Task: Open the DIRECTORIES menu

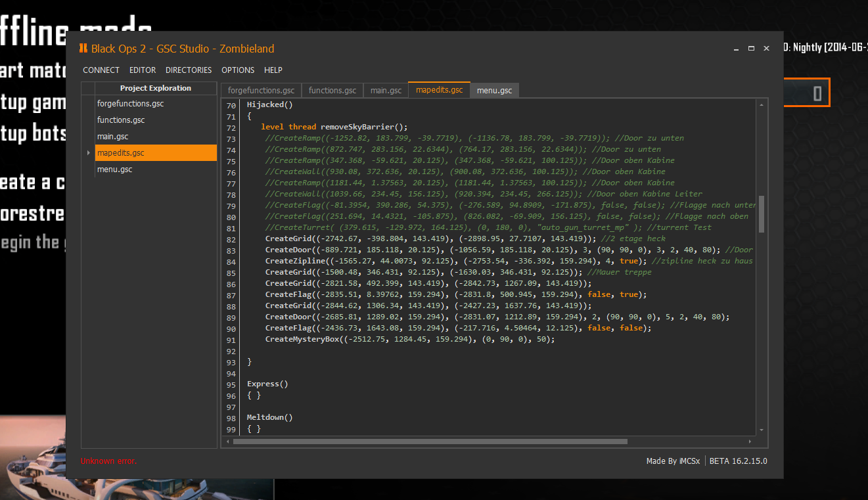Action: [189, 70]
